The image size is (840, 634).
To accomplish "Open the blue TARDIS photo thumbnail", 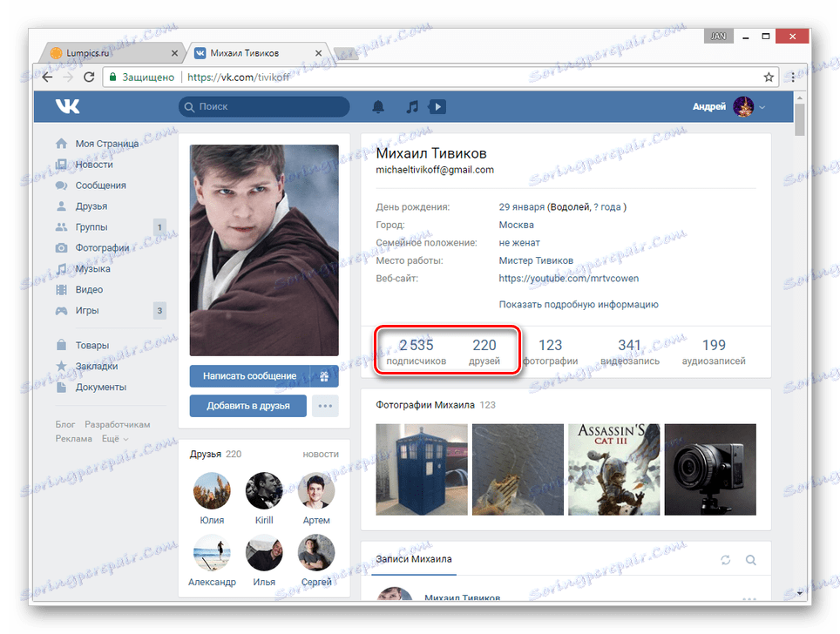I will tap(422, 469).
